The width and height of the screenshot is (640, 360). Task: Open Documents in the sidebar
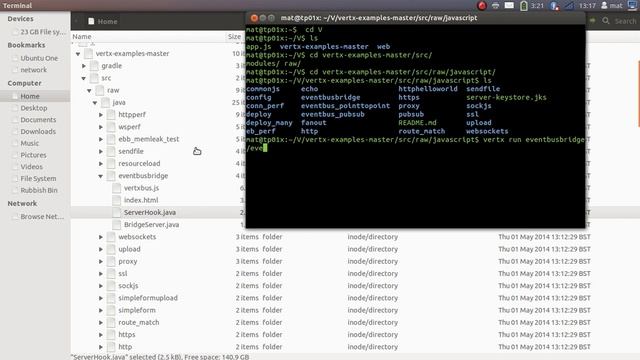point(38,120)
